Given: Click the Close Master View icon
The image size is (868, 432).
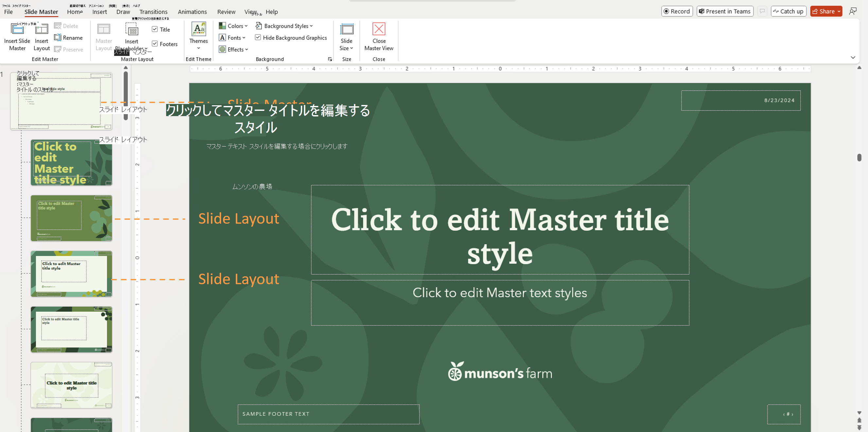Looking at the screenshot, I should pos(379,29).
